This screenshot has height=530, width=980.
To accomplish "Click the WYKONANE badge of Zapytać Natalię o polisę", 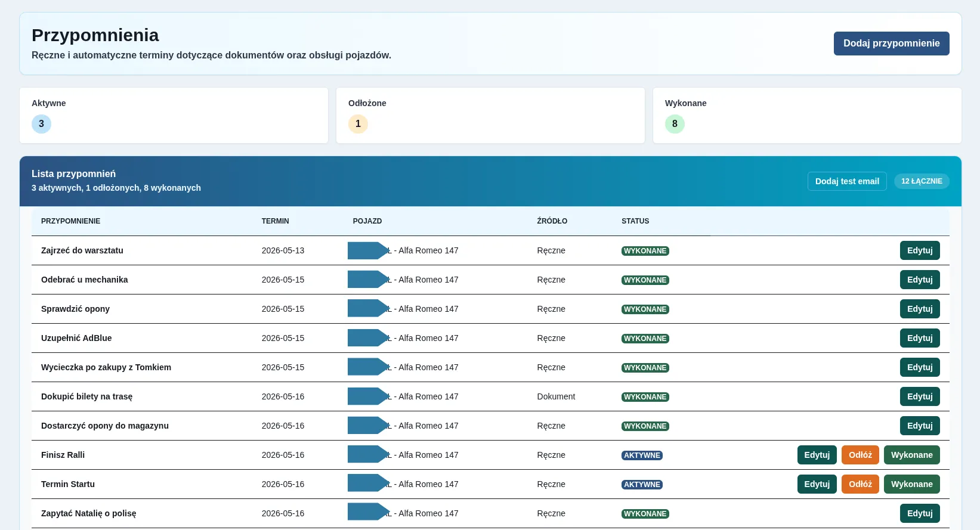I will click(645, 514).
